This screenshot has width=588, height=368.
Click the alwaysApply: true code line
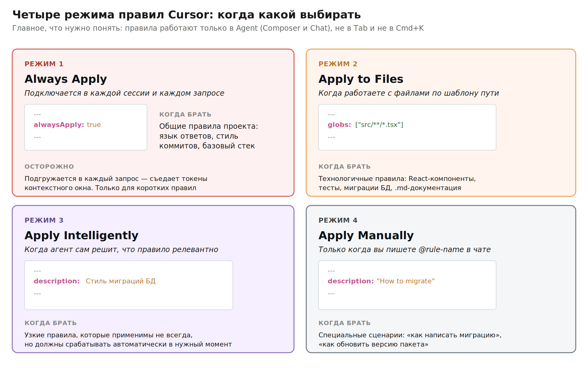pos(67,125)
